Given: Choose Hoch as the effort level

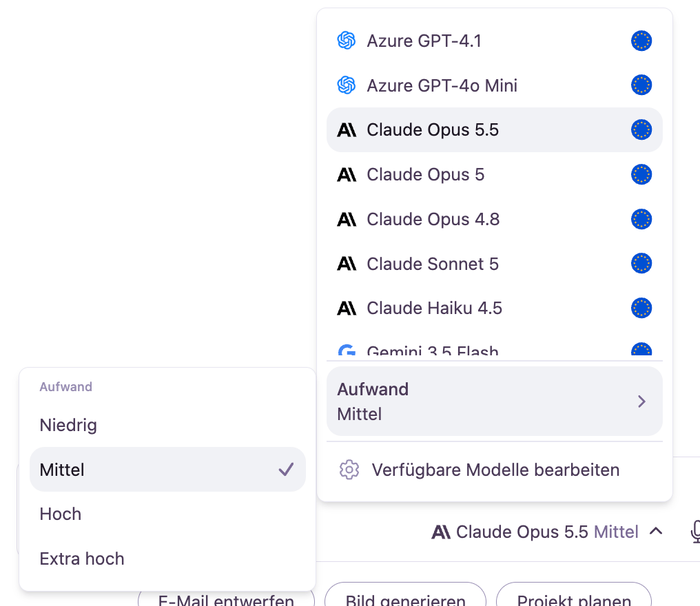Looking at the screenshot, I should tap(167, 514).
